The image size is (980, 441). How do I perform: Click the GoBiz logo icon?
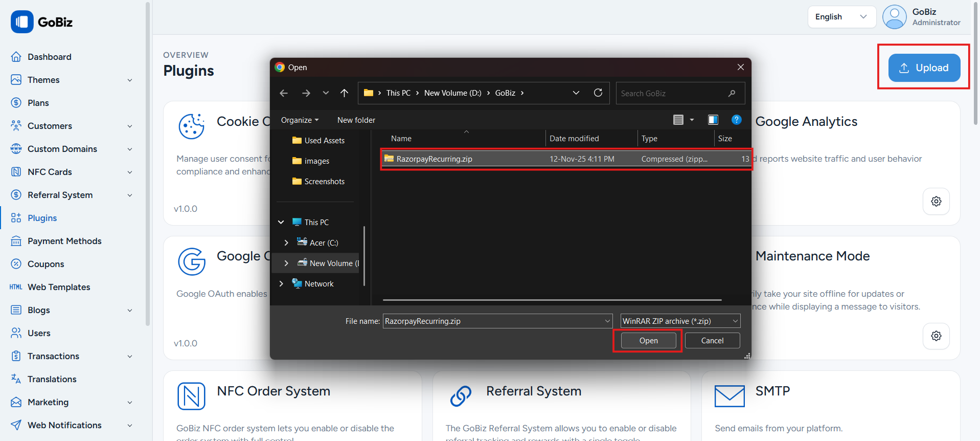[x=22, y=22]
